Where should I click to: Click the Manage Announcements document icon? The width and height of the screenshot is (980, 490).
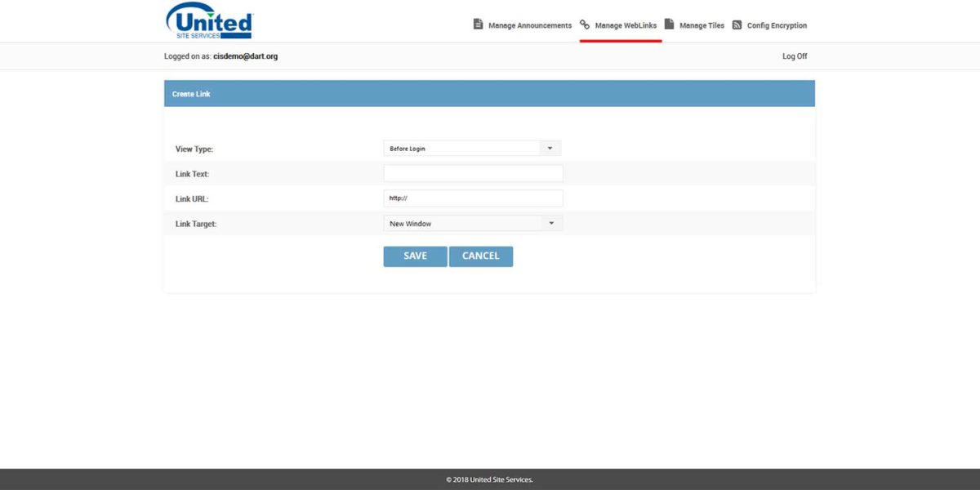pyautogui.click(x=478, y=24)
